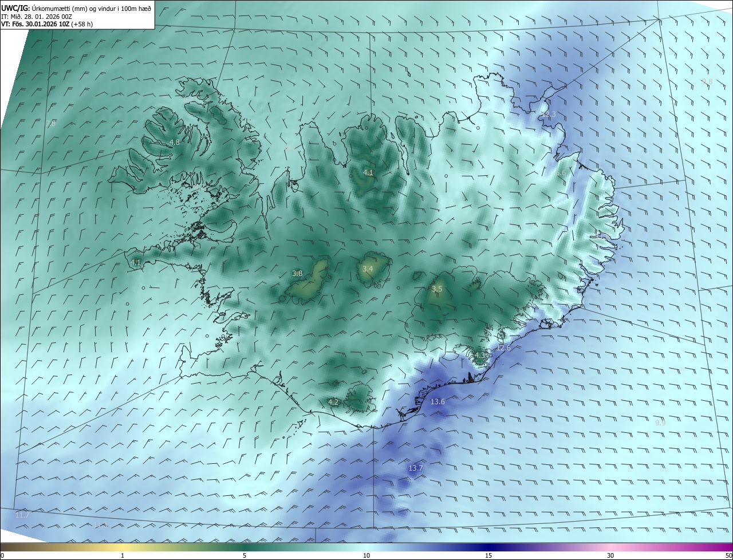Click the 15 tick on the color scale

(488, 555)
